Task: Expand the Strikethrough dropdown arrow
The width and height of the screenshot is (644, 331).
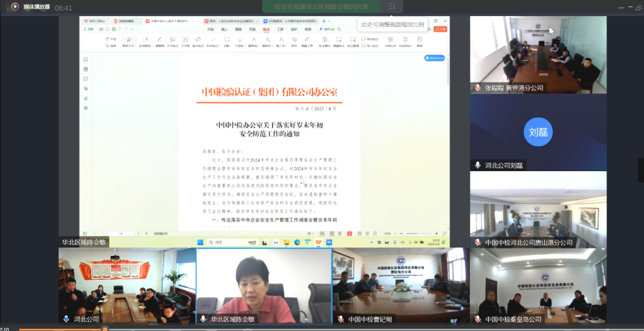Action: (258, 46)
